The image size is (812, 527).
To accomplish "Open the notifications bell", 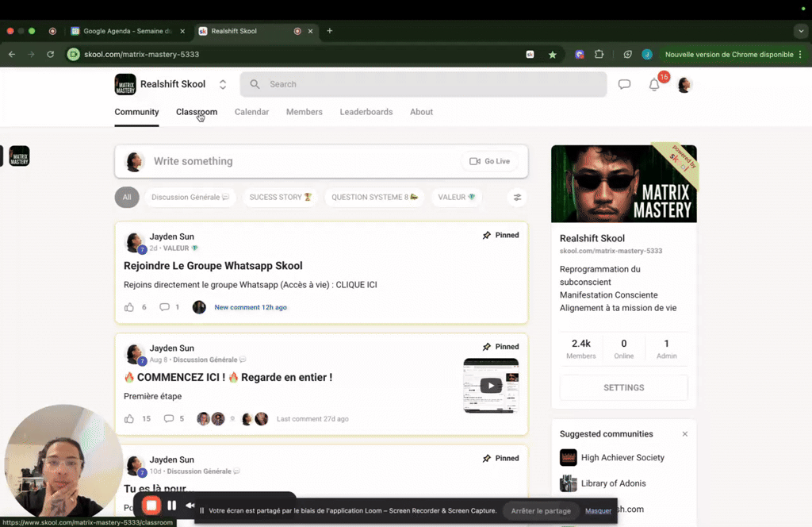I will 654,84.
